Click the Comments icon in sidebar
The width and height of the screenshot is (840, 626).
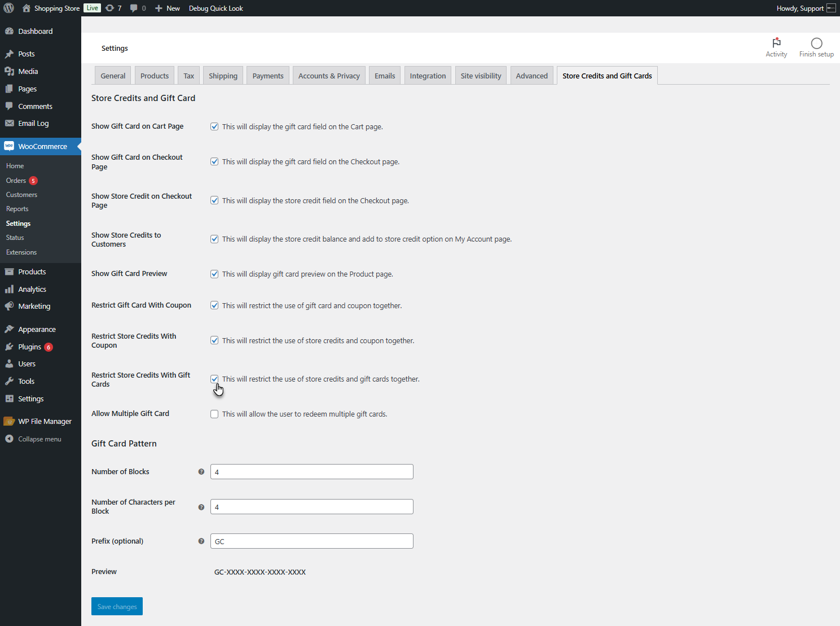[x=9, y=106]
